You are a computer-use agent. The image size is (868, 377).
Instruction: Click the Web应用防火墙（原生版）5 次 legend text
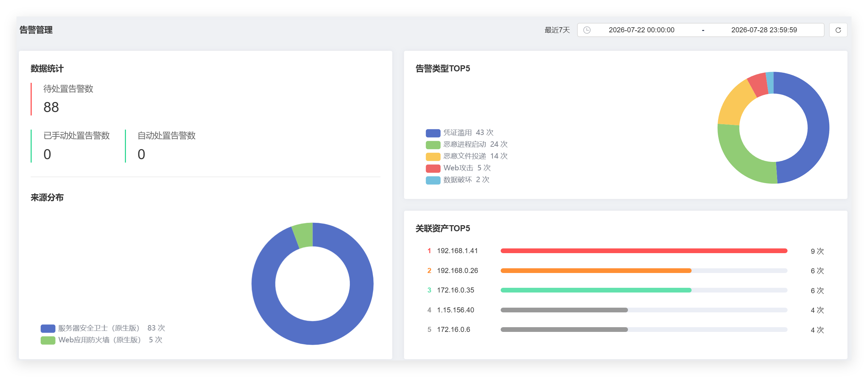click(x=110, y=340)
